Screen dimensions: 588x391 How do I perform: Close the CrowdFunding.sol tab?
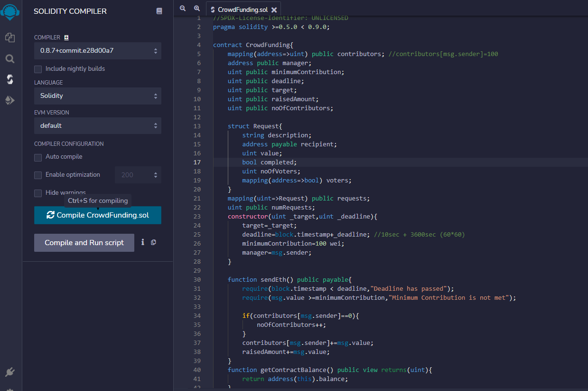(x=274, y=10)
